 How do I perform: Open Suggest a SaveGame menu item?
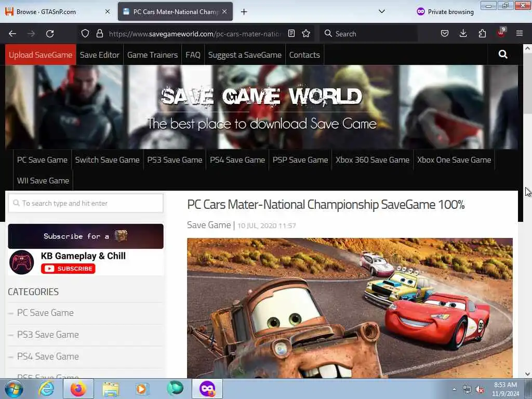click(245, 55)
